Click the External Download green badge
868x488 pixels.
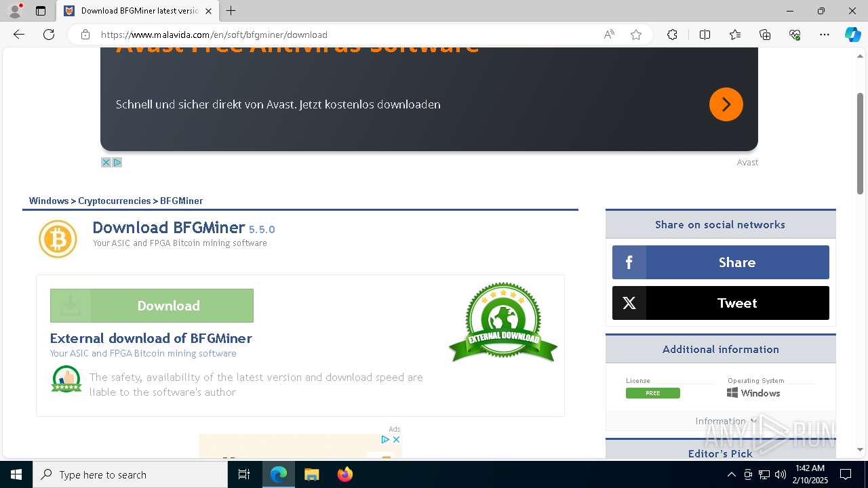[x=503, y=323]
